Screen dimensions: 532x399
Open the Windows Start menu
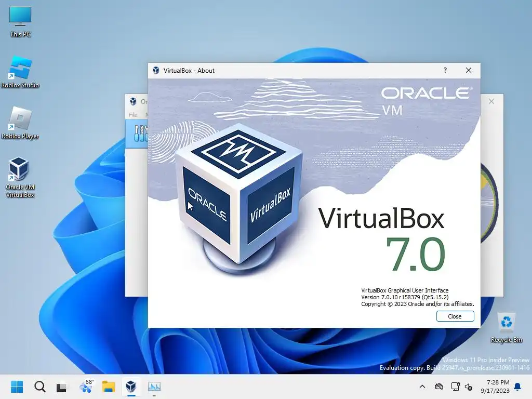[x=17, y=387]
